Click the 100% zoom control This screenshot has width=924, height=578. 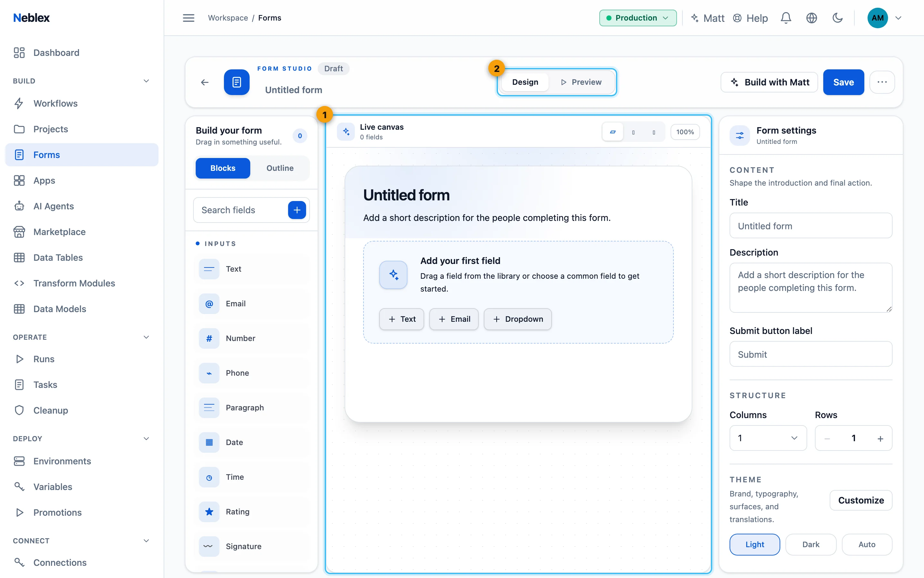pyautogui.click(x=685, y=132)
